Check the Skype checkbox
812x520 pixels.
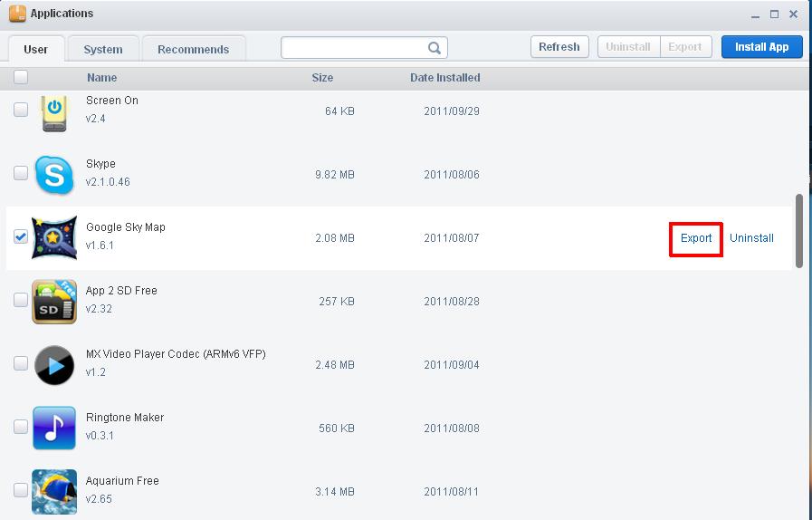pos(21,173)
